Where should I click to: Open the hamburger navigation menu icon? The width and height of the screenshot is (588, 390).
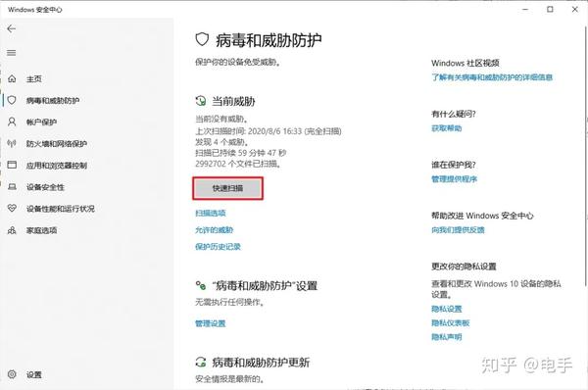coord(12,53)
